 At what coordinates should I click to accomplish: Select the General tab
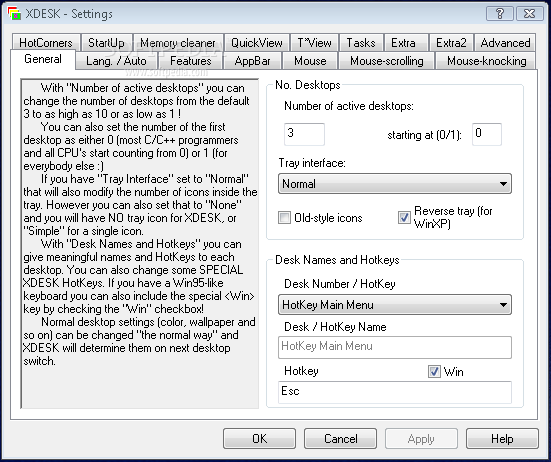[x=43, y=59]
